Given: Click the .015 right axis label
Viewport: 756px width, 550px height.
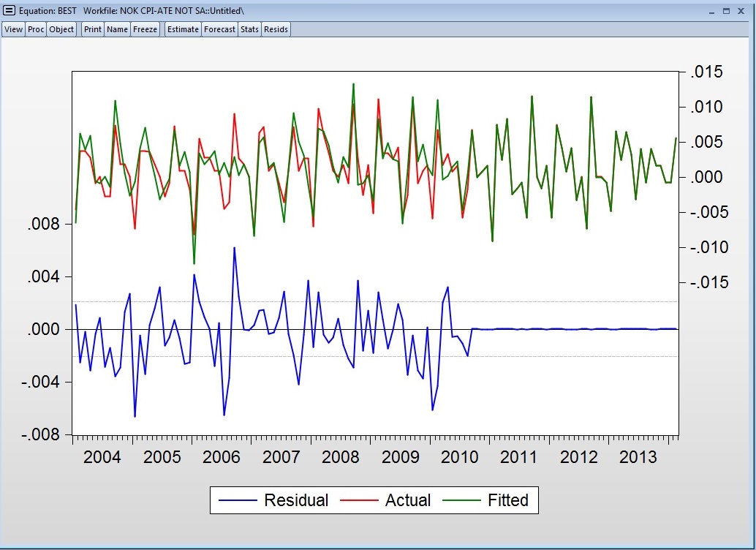Looking at the screenshot, I should [x=707, y=72].
